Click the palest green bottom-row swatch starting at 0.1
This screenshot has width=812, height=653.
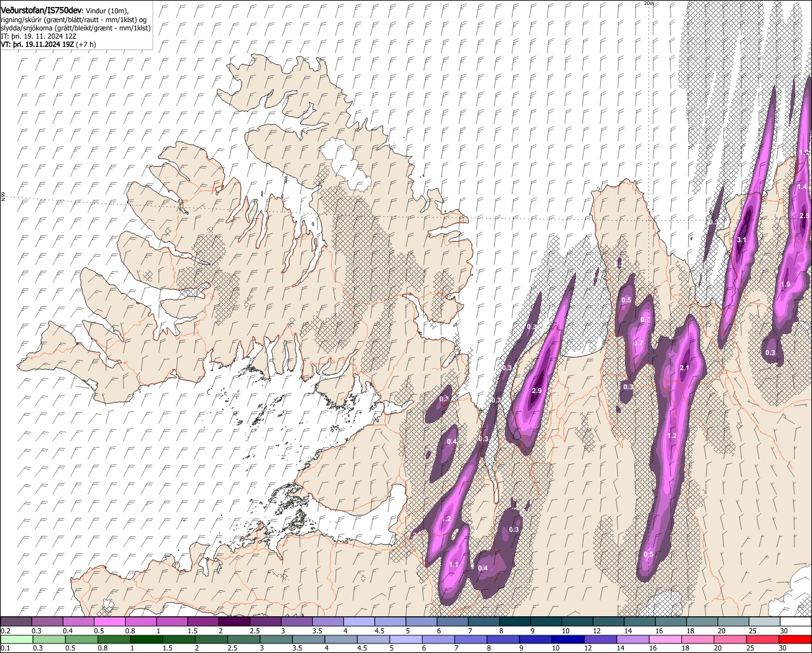pos(16,639)
